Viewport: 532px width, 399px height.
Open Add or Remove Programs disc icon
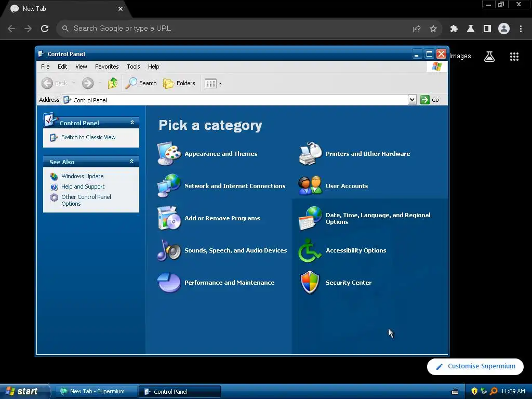tap(169, 218)
